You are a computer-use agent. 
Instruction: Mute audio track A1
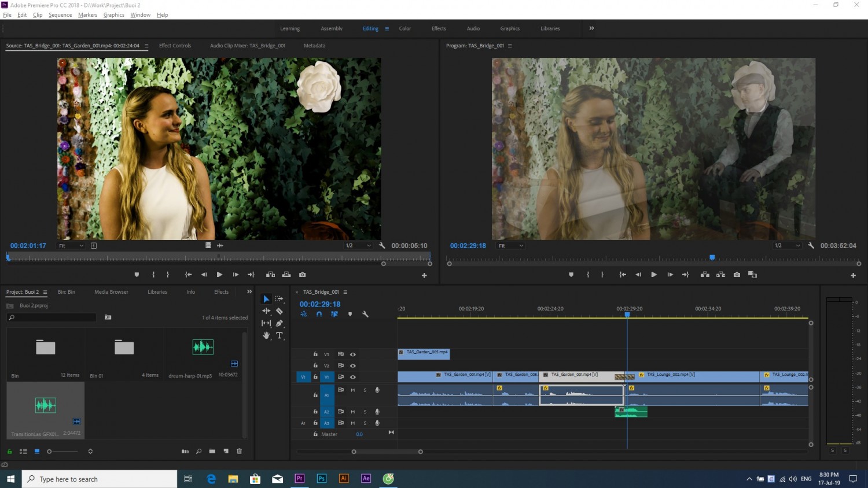pos(353,390)
